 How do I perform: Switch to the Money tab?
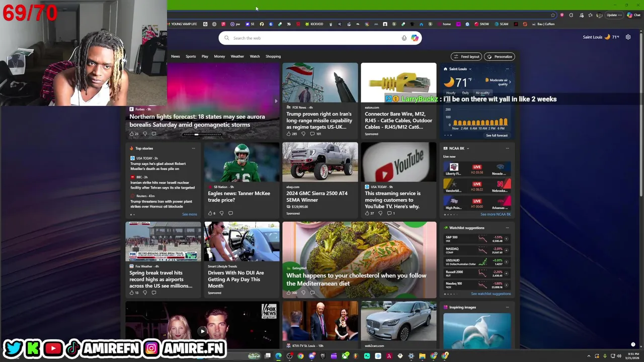(x=219, y=56)
